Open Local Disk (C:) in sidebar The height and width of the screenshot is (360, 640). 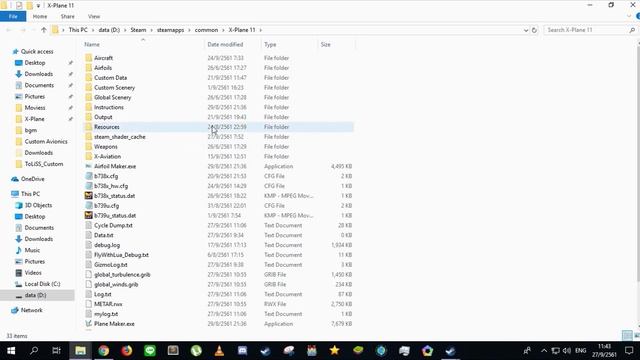point(42,284)
